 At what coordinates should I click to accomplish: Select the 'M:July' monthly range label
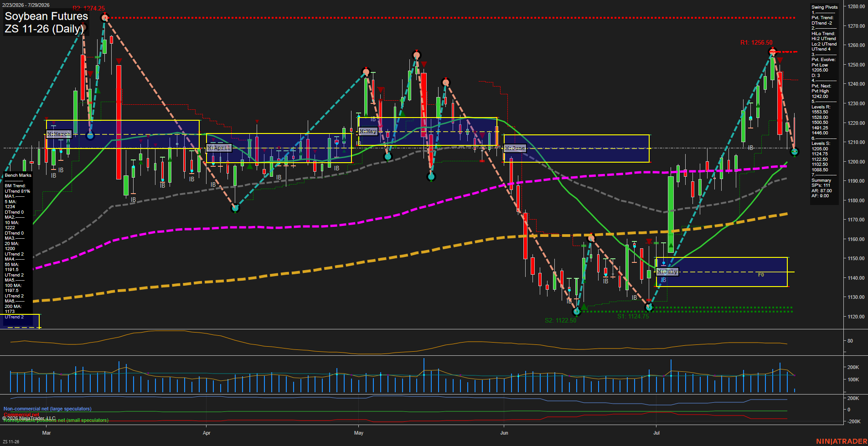point(667,272)
